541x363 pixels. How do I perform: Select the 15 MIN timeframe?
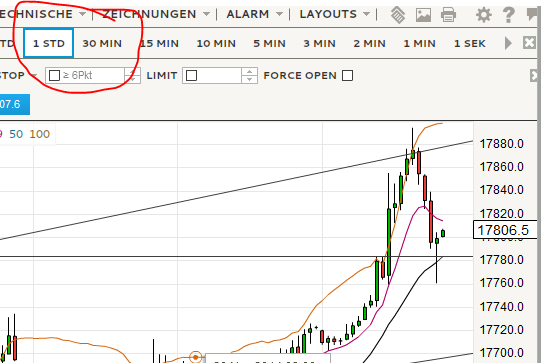coord(159,43)
